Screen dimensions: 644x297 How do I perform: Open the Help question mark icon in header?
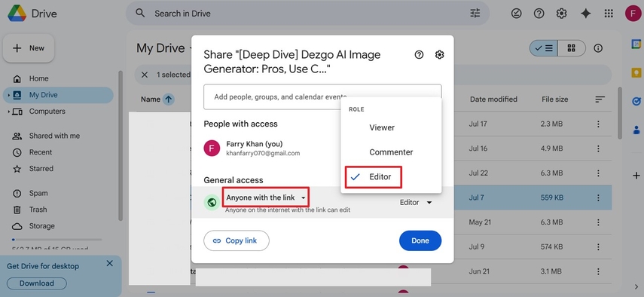click(539, 14)
